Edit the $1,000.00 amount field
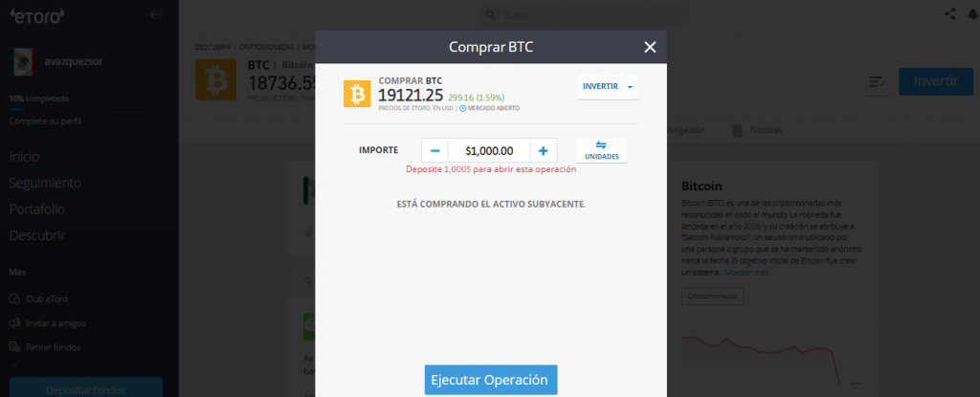Viewport: 980px width, 397px height. click(489, 151)
